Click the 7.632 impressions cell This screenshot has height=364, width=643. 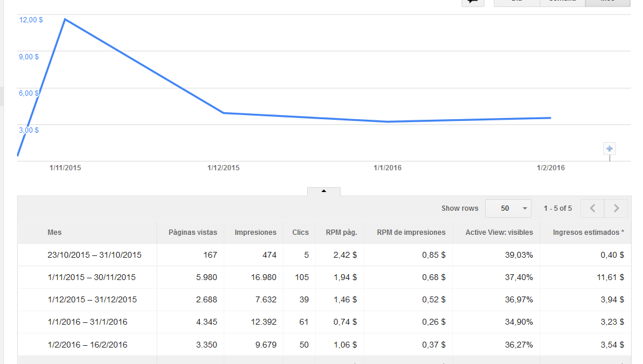[x=266, y=299]
